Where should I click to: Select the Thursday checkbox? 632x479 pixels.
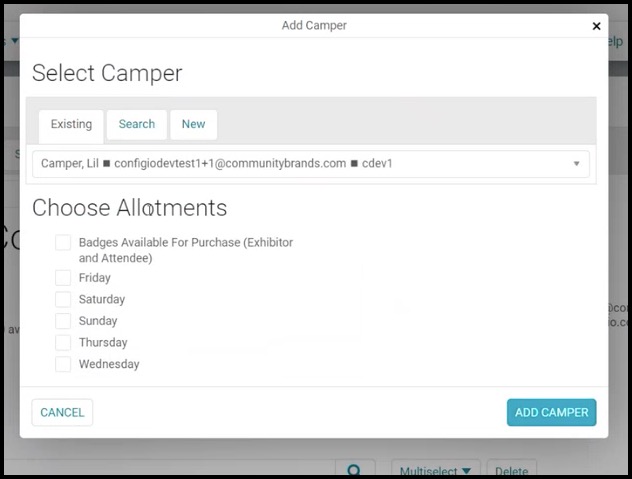tap(63, 342)
